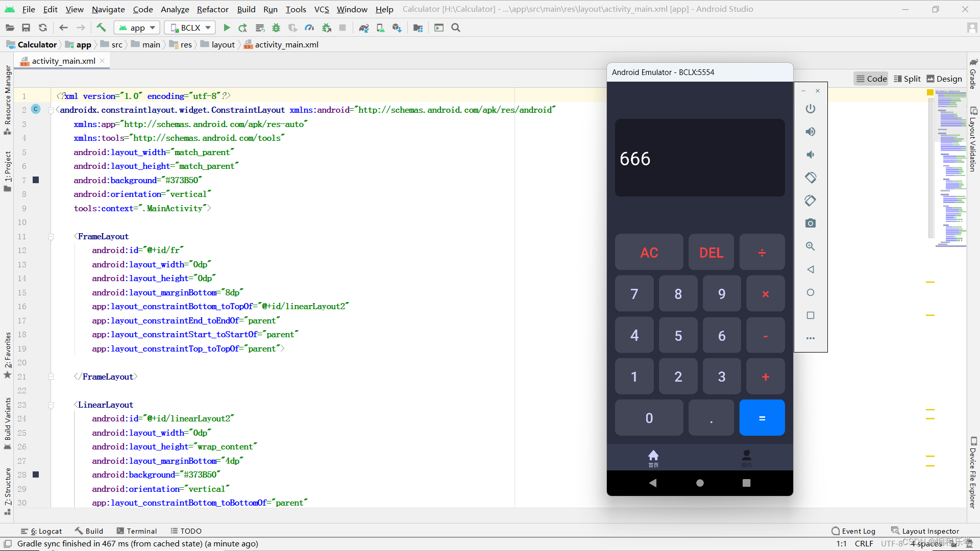Rotate the emulator left

pyautogui.click(x=810, y=178)
